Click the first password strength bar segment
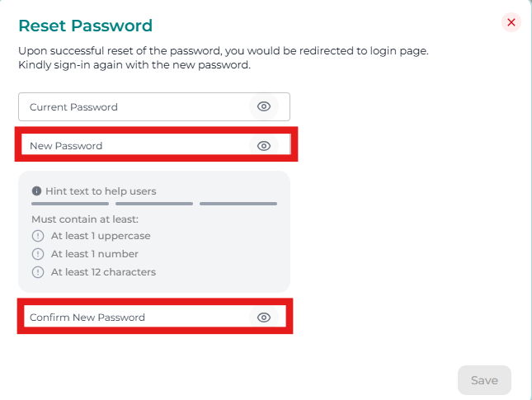The width and height of the screenshot is (532, 400). (70, 203)
